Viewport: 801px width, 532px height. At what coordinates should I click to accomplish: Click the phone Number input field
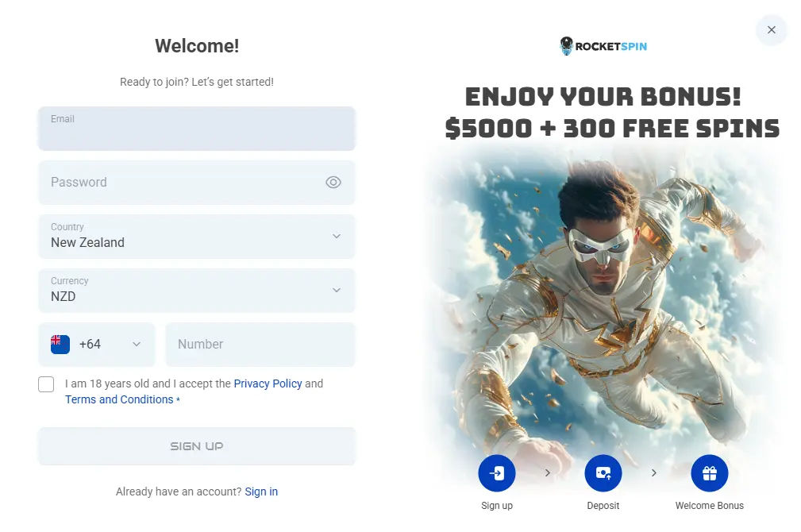[260, 345]
